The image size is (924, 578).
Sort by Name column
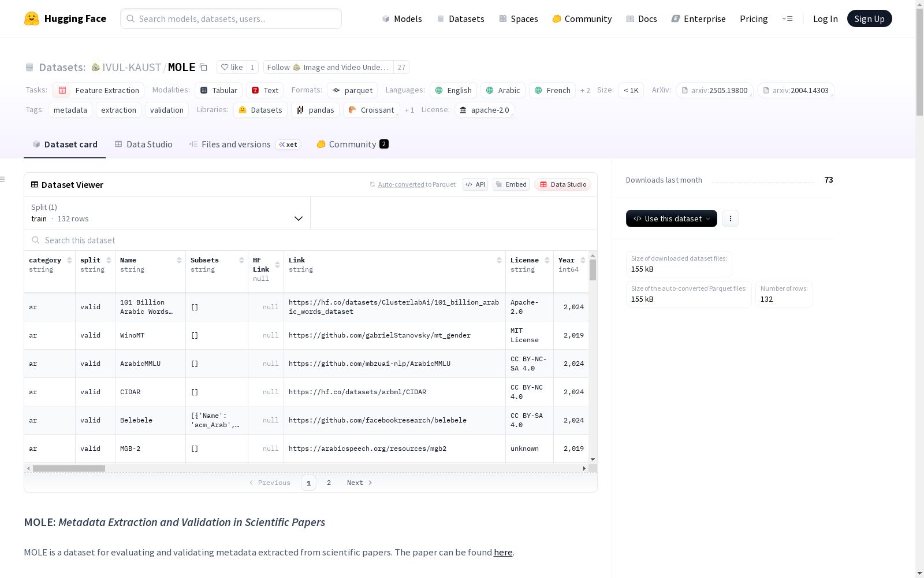pyautogui.click(x=179, y=260)
